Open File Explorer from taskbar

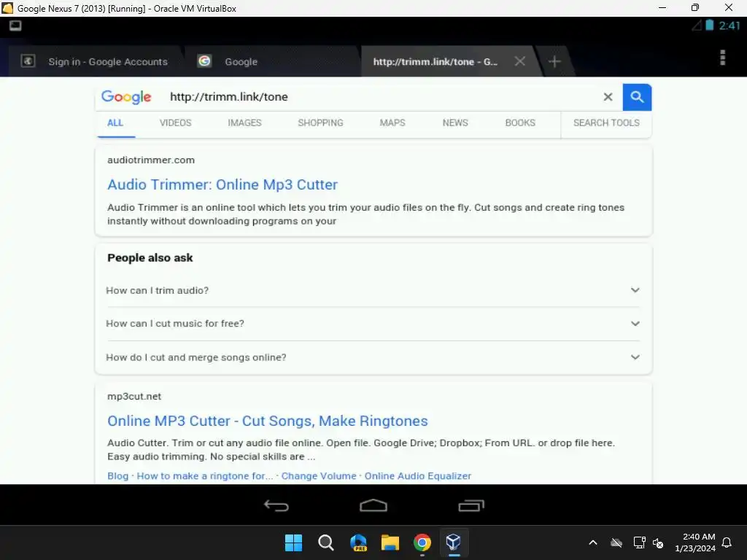pyautogui.click(x=390, y=542)
